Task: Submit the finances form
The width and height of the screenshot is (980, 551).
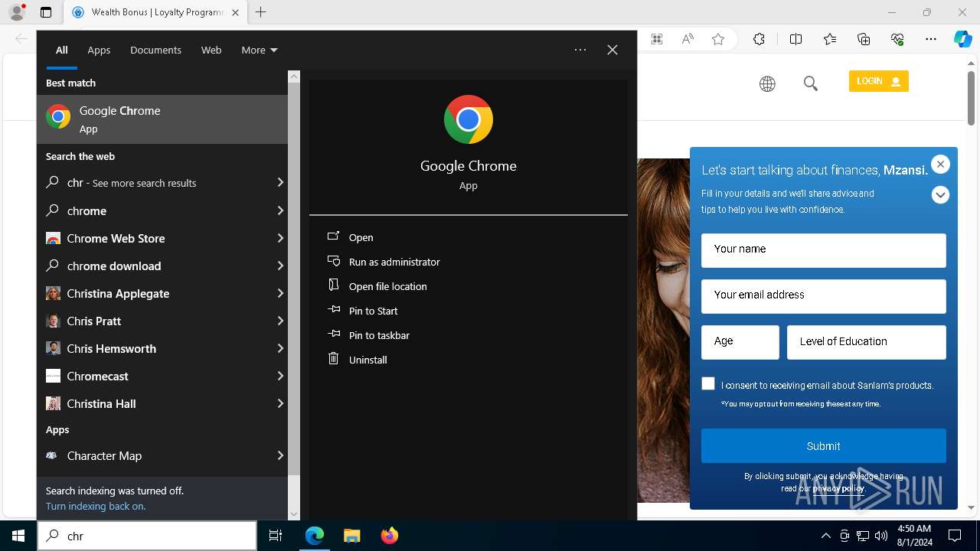Action: [x=824, y=446]
